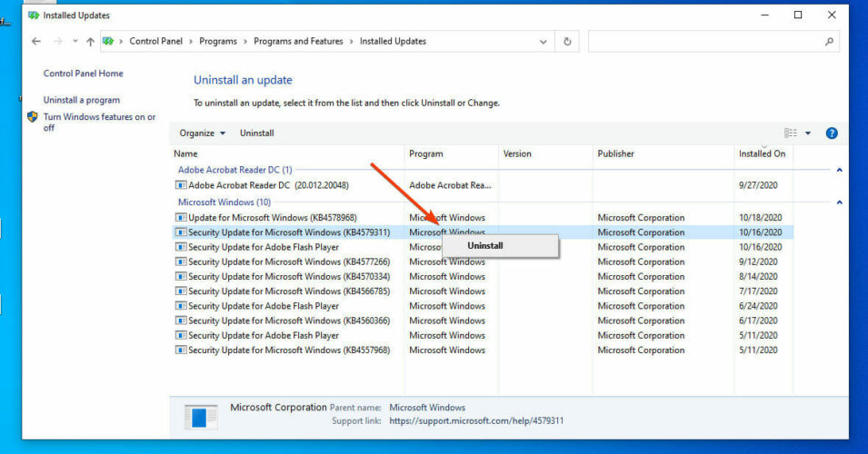
Task: Click Microsoft Windows (10) group header
Action: (224, 202)
